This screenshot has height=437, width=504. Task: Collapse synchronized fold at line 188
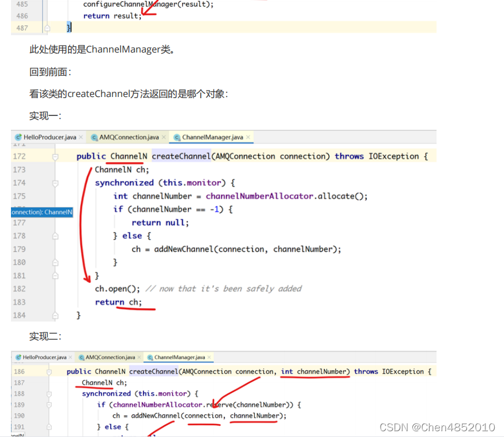49,394
